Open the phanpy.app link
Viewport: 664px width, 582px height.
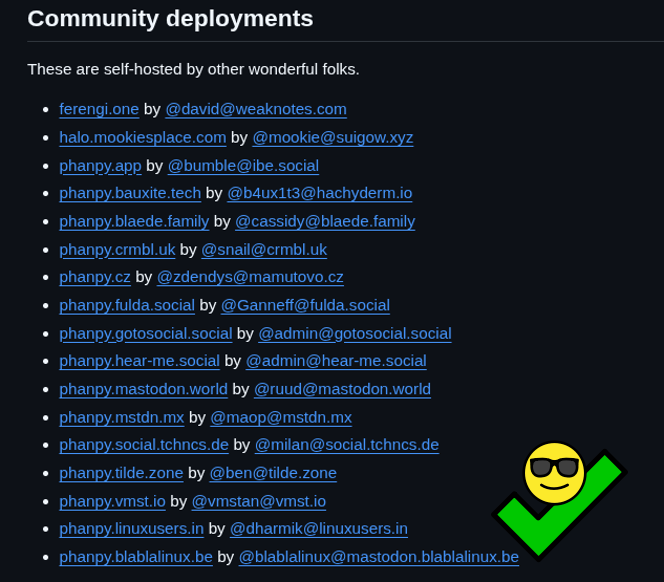point(100,165)
